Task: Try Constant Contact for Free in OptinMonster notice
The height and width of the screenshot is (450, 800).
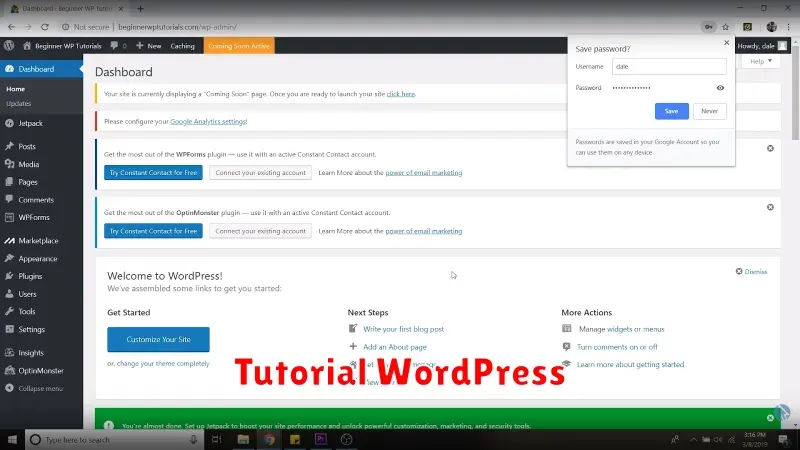Action: pyautogui.click(x=153, y=231)
